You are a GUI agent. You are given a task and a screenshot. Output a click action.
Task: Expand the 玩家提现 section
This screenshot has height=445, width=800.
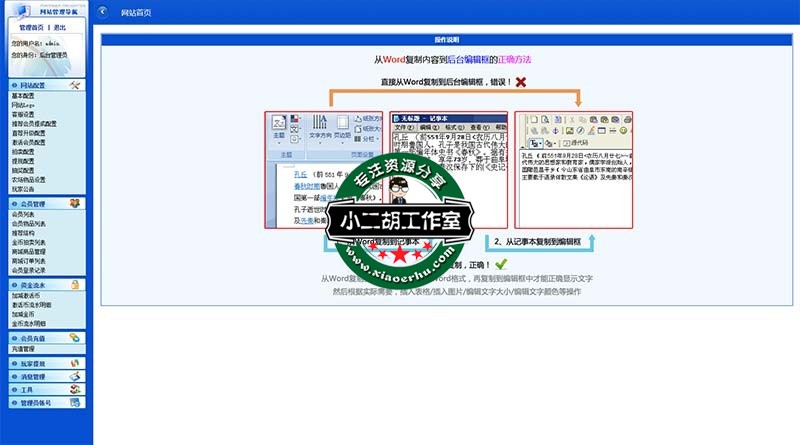34,363
